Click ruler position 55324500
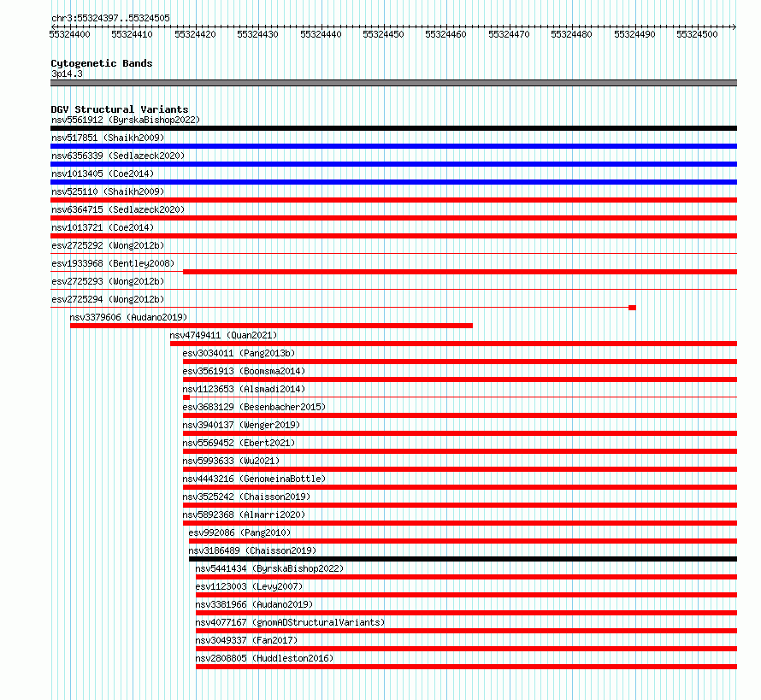Image resolution: width=761 pixels, height=700 pixels. 698,34
